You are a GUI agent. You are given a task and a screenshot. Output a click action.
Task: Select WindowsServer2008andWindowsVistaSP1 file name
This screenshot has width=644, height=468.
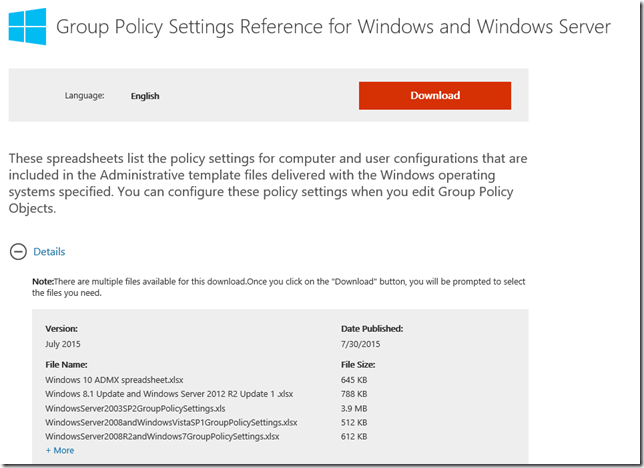(171, 422)
